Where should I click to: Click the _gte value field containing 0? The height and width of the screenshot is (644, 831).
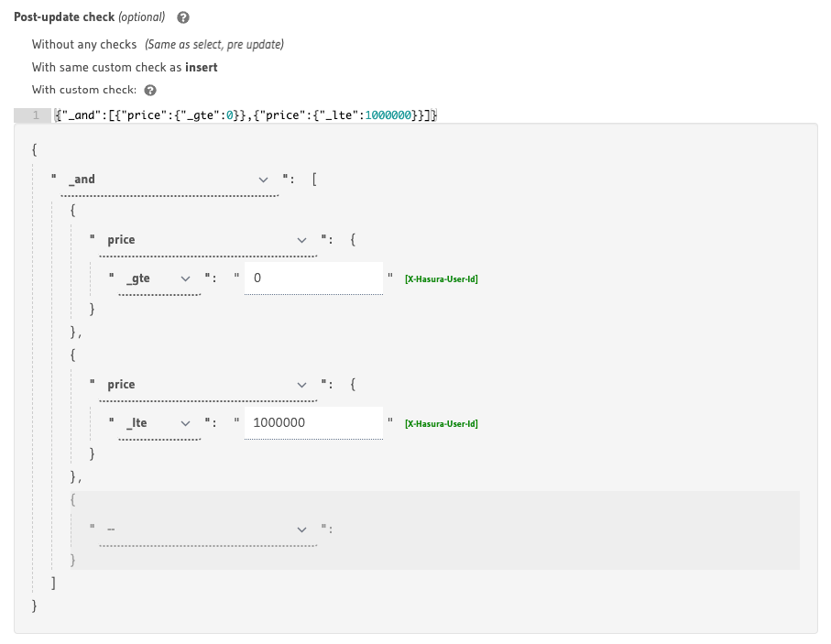312,278
